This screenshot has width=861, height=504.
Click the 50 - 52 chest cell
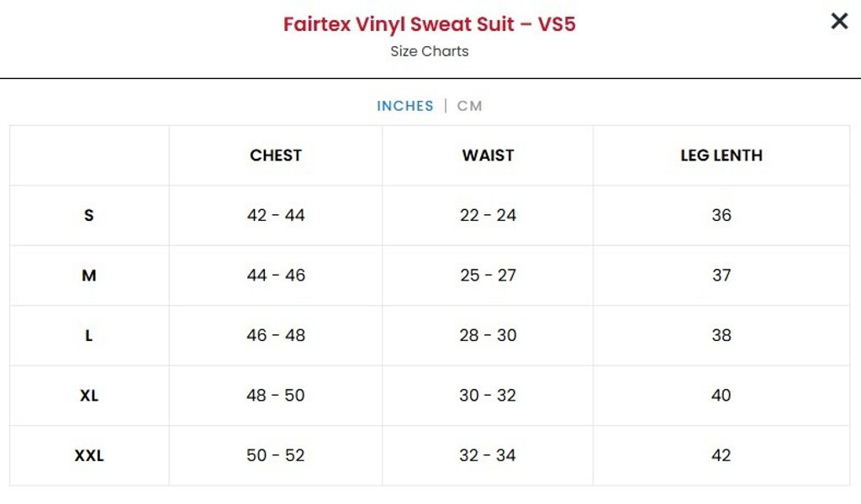pos(276,455)
